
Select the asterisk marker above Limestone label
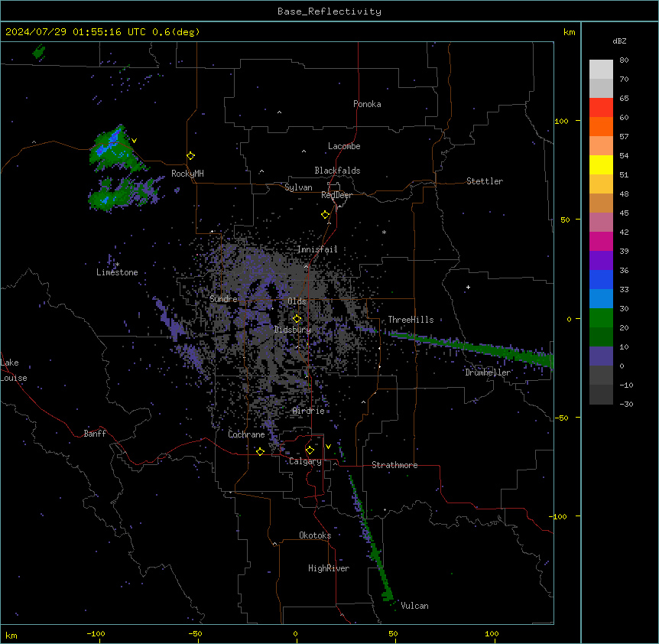117,265
